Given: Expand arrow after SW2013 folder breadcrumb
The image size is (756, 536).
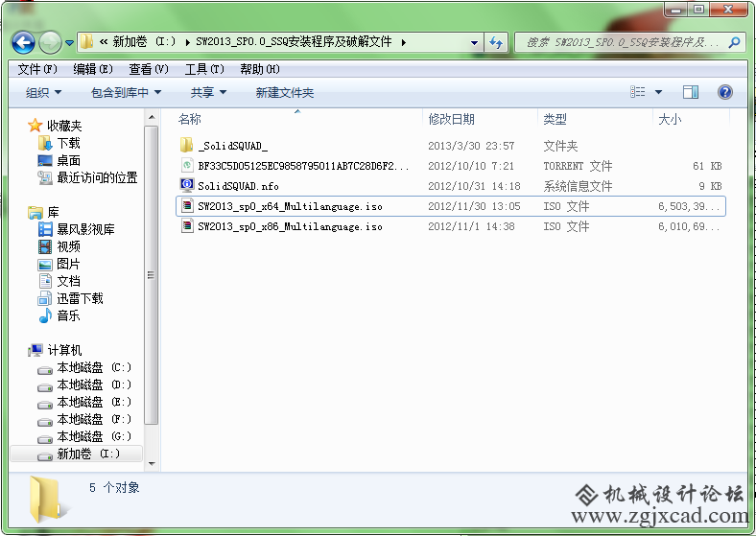Looking at the screenshot, I should coord(403,42).
